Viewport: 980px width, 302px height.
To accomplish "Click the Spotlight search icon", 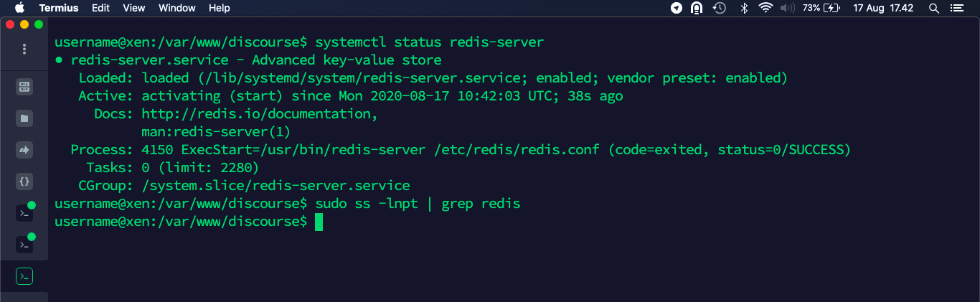I will [934, 9].
